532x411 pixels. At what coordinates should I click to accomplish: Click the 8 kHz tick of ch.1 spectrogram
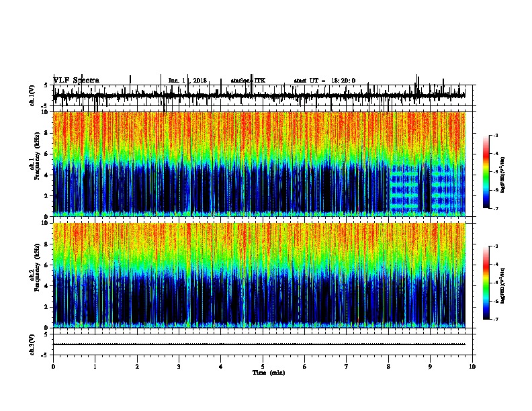[x=47, y=133]
